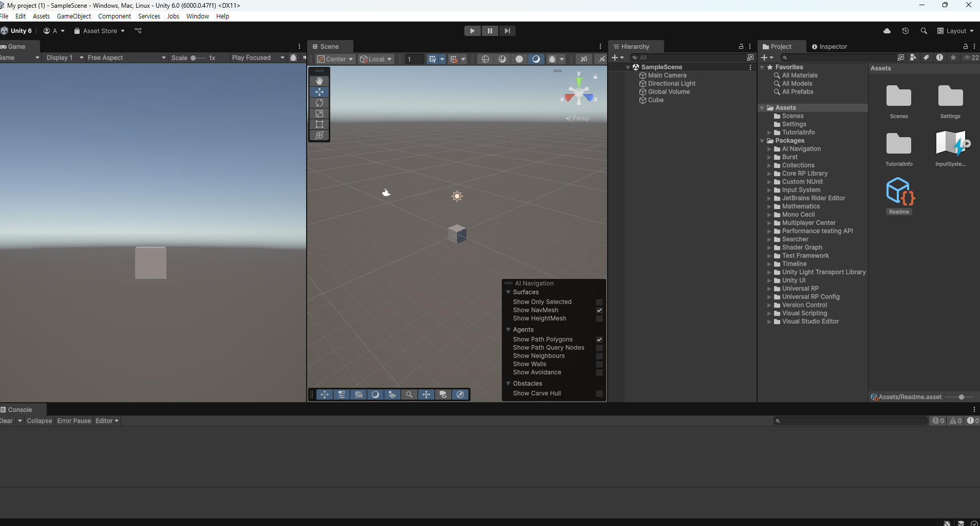Image resolution: width=980 pixels, height=526 pixels.
Task: Toggle Show Only Selected checkbox
Action: [x=599, y=302]
